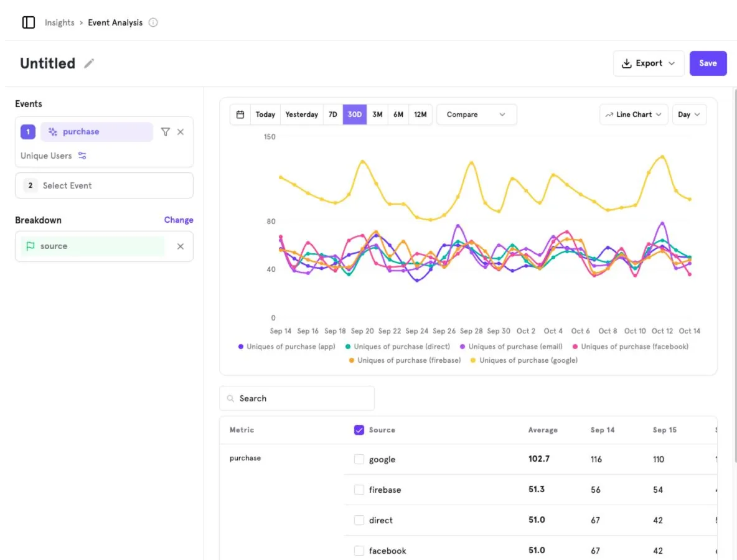Click the Sep 14 column header
737x560 pixels.
point(603,430)
